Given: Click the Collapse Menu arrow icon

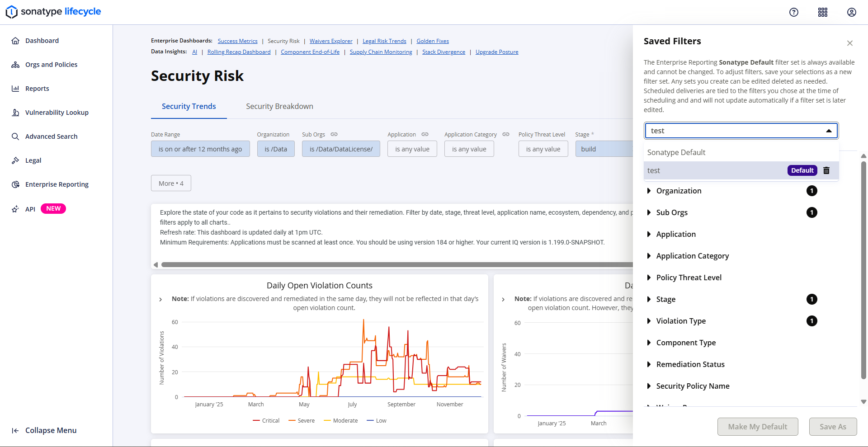Looking at the screenshot, I should [15, 431].
